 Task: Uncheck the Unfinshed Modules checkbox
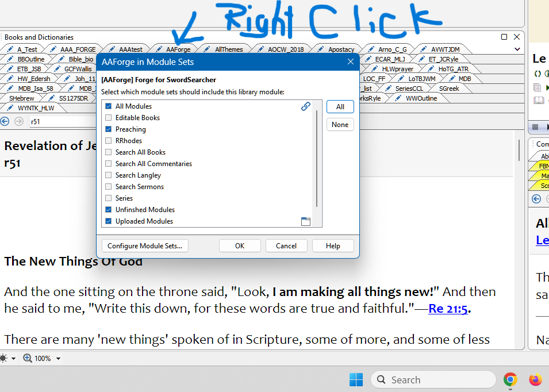tap(109, 210)
